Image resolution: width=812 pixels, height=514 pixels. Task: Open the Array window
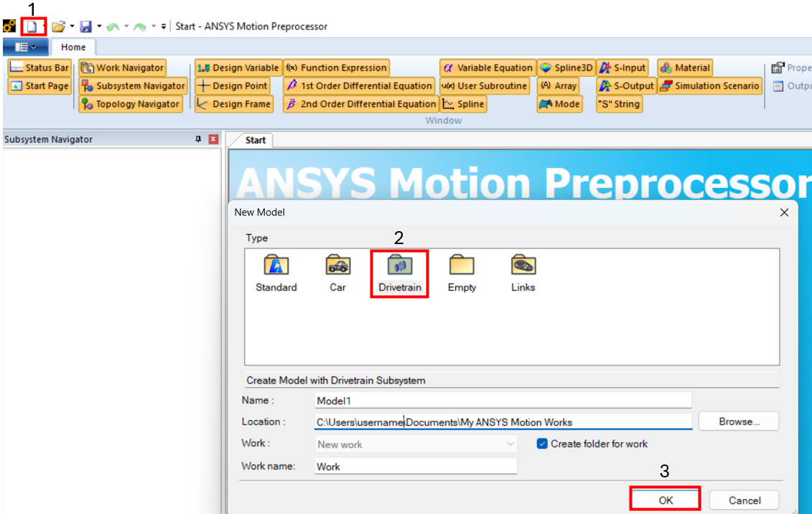[559, 86]
